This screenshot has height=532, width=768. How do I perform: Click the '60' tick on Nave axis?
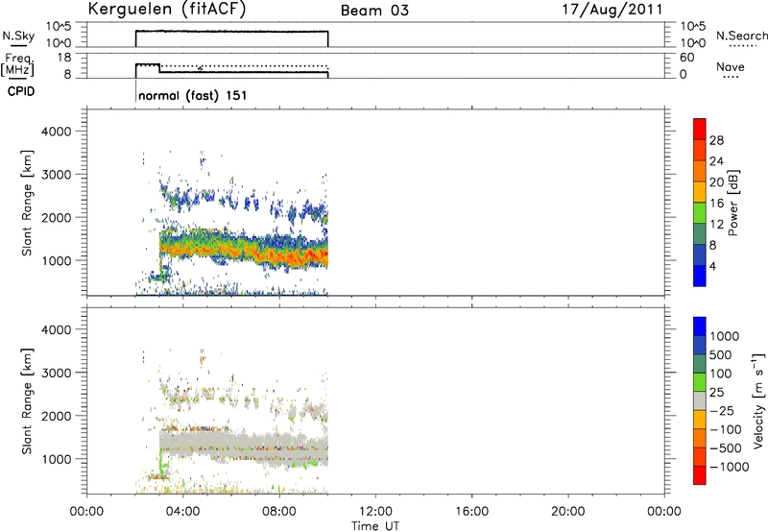(686, 58)
